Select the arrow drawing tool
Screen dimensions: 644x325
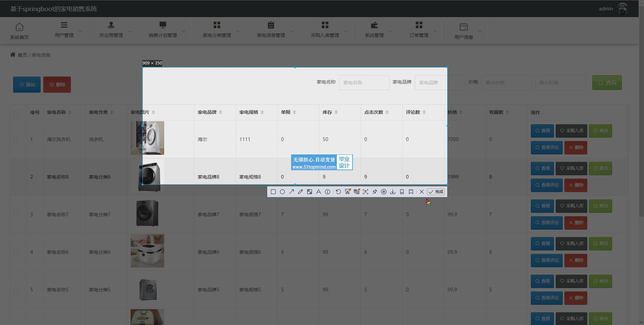(x=291, y=192)
